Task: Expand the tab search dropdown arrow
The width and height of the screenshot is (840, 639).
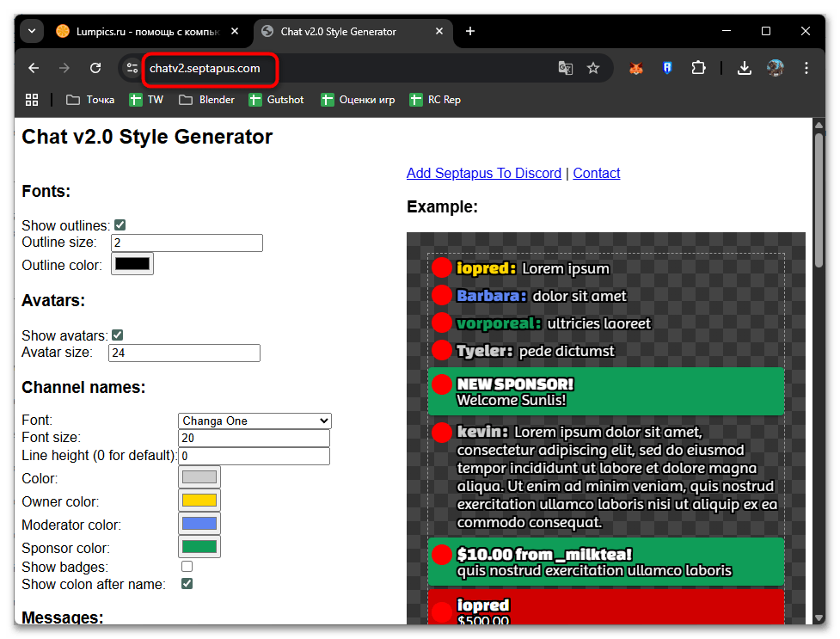Action: [x=32, y=32]
